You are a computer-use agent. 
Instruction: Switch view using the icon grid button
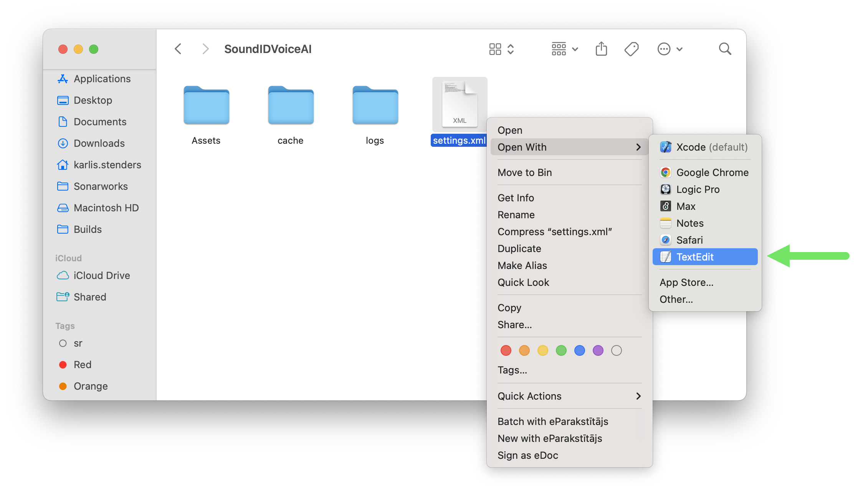[501, 49]
